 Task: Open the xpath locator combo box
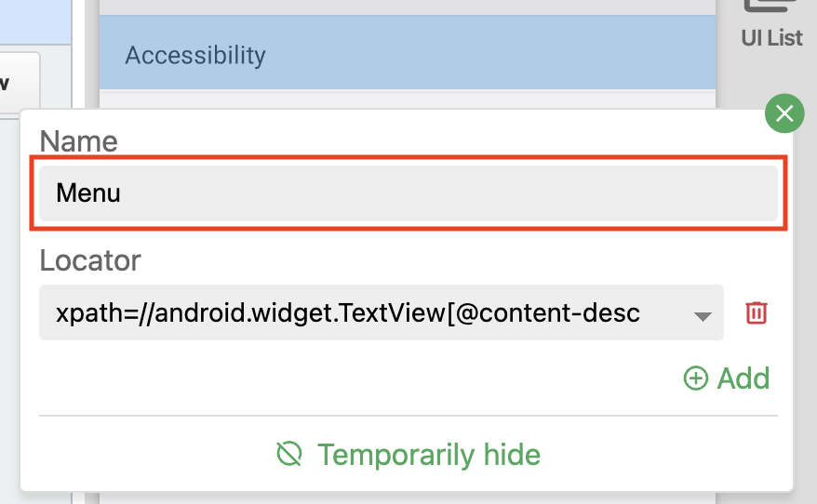(x=381, y=312)
